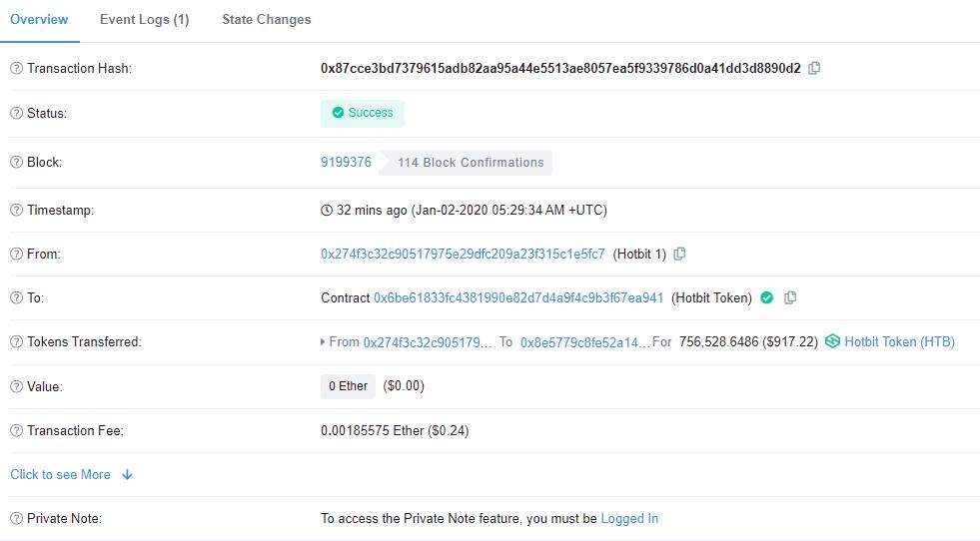Click the Hotbit Token logo icon

coord(832,341)
